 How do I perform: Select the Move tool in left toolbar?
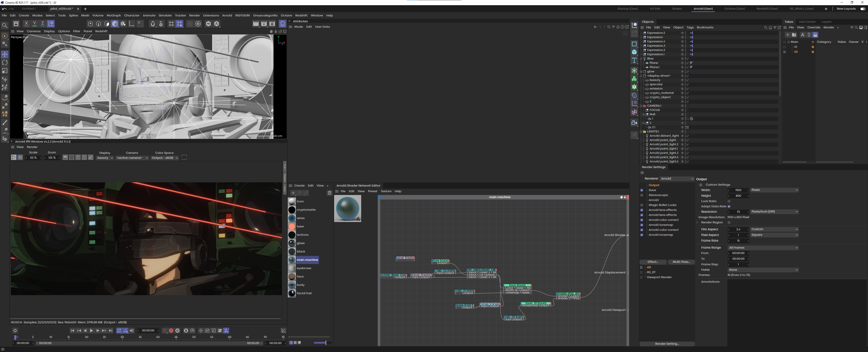(x=5, y=54)
